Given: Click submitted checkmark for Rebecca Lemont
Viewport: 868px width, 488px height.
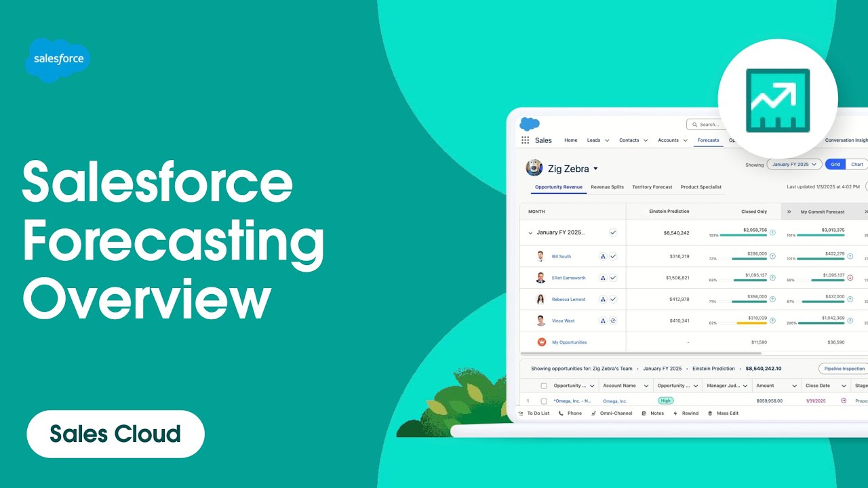Looking at the screenshot, I should [613, 300].
